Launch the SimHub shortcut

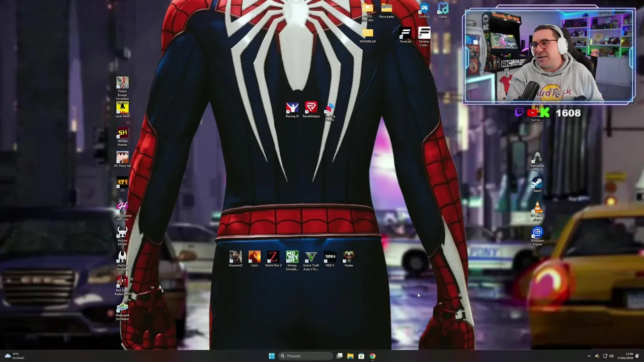click(424, 11)
